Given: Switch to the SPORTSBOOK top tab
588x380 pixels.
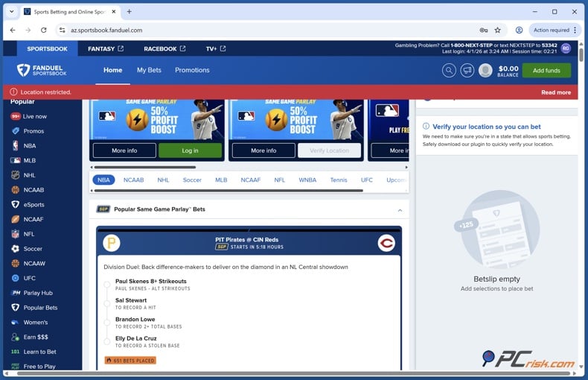Looking at the screenshot, I should [47, 49].
